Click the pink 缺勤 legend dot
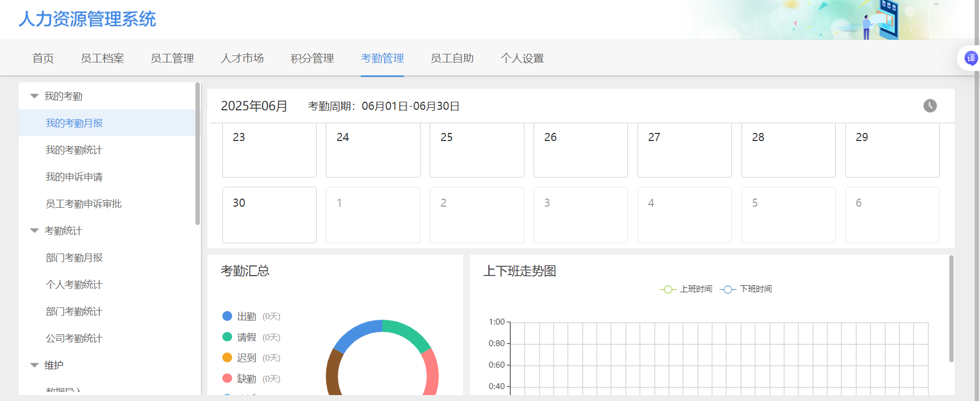The height and width of the screenshot is (401, 980). tap(227, 378)
